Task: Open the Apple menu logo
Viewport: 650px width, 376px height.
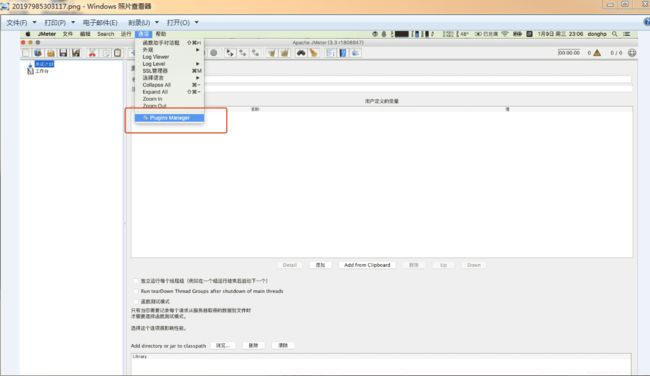Action: (28, 34)
